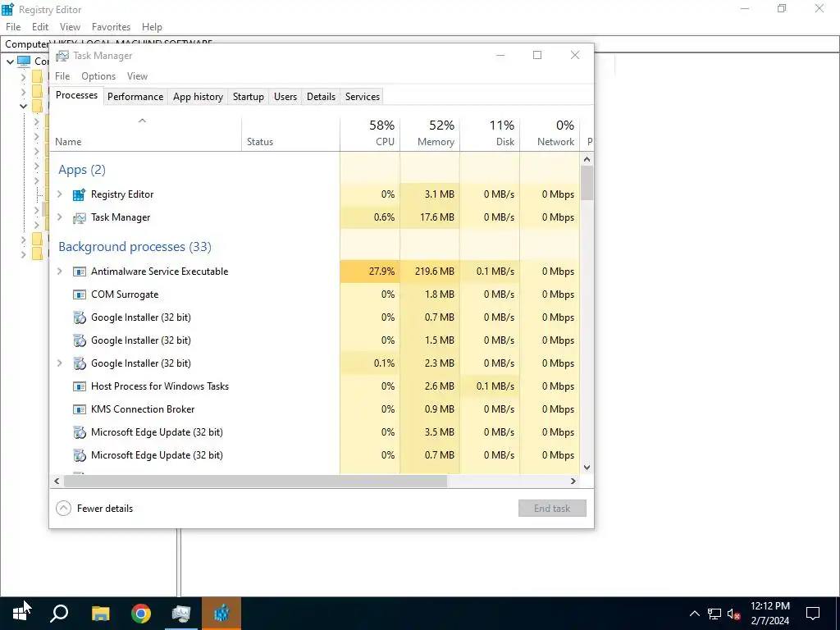Click the Host Process for Windows Tasks icon
This screenshot has height=630, width=840.
pyautogui.click(x=80, y=386)
